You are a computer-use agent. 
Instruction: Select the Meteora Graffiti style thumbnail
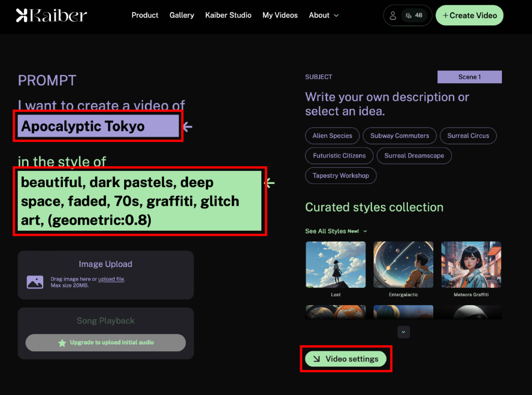click(x=471, y=265)
